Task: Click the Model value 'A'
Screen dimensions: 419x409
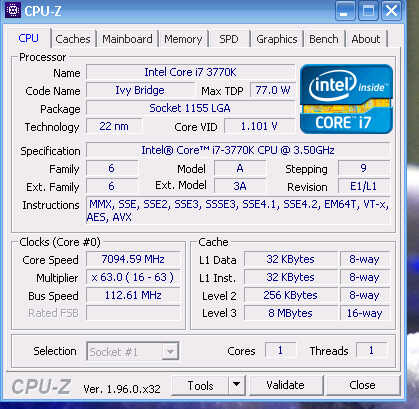Action: 240,168
